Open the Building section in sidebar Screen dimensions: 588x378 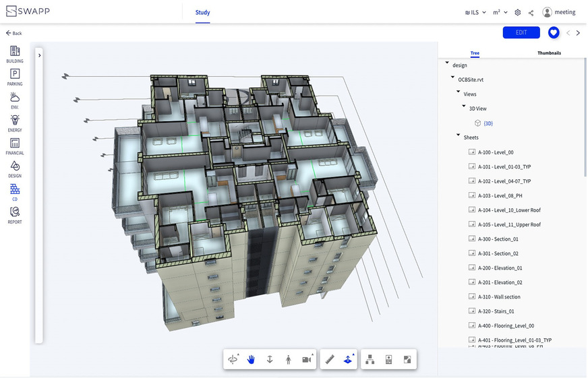[15, 55]
